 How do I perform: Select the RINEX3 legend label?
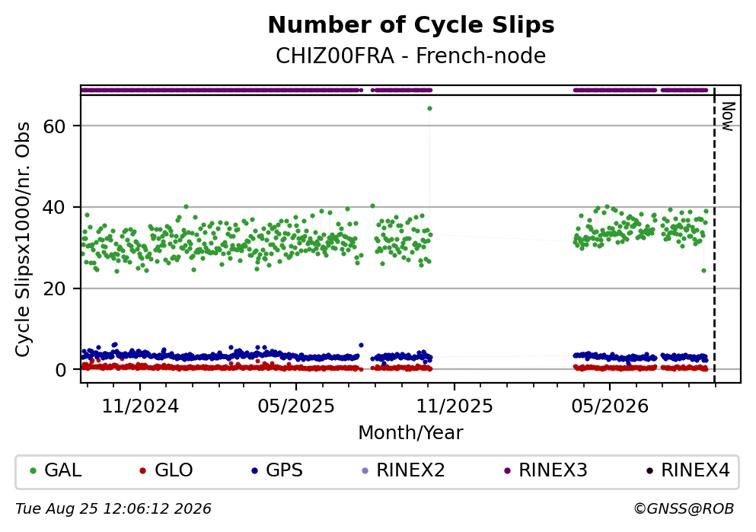(x=553, y=470)
